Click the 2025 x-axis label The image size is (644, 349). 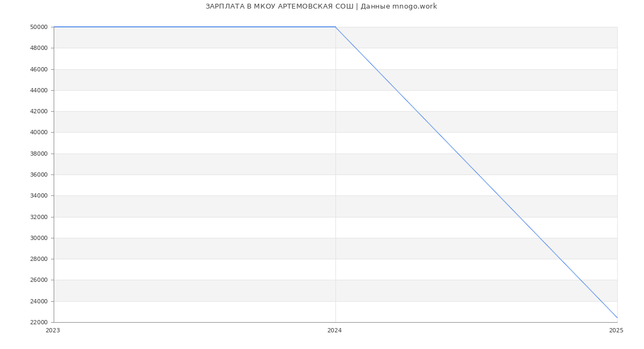point(616,331)
